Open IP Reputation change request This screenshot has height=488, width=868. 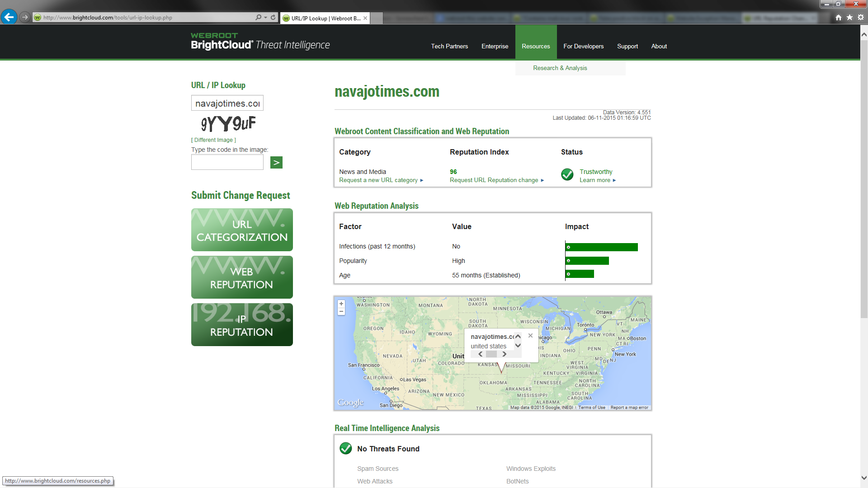(x=242, y=324)
